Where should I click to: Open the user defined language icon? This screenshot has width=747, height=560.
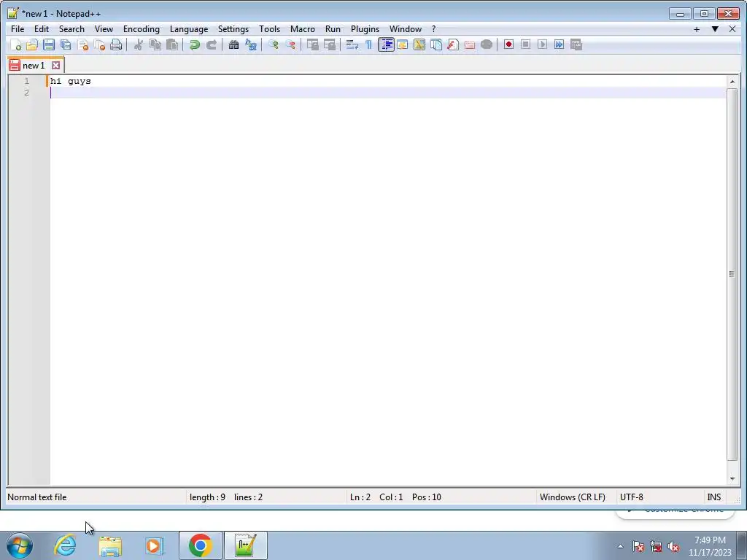pyautogui.click(x=403, y=44)
